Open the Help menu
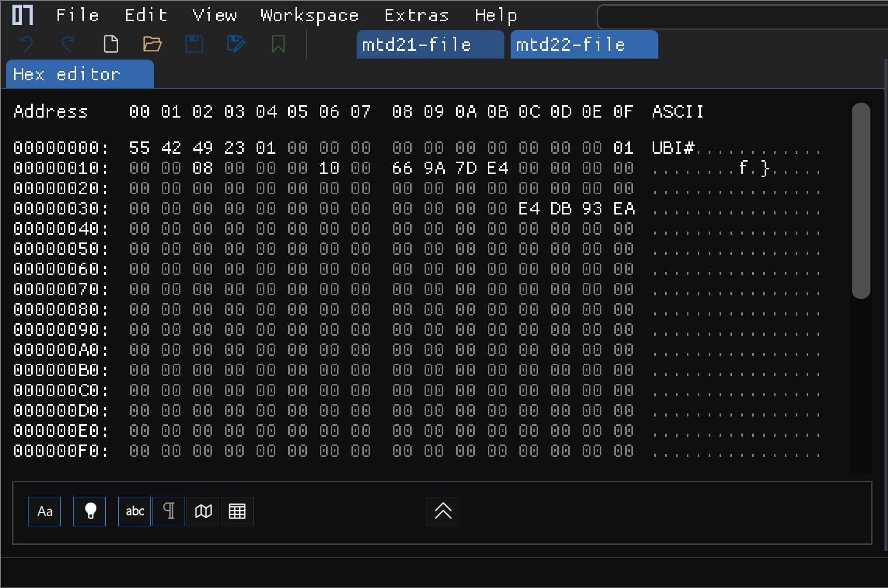888x588 pixels. point(496,16)
